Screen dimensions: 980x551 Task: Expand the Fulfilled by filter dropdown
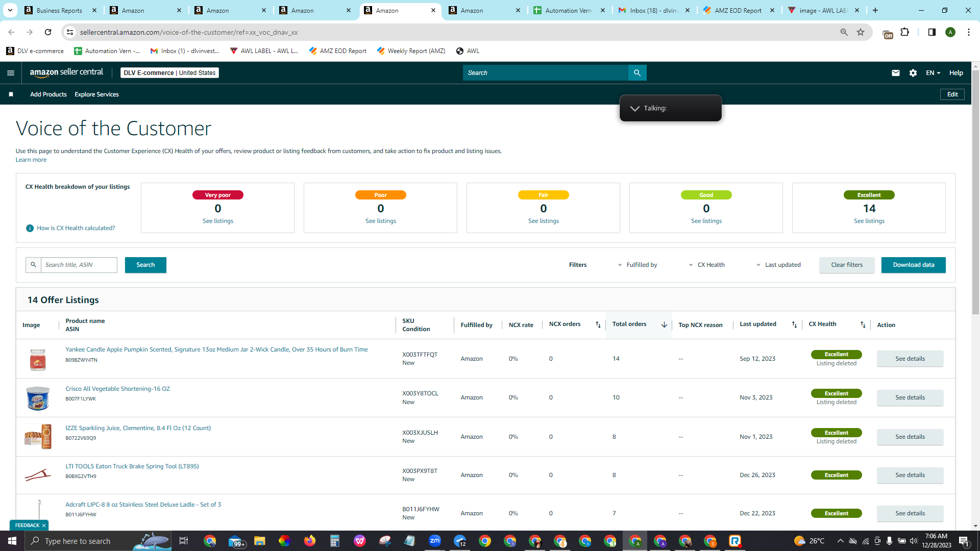coord(638,265)
